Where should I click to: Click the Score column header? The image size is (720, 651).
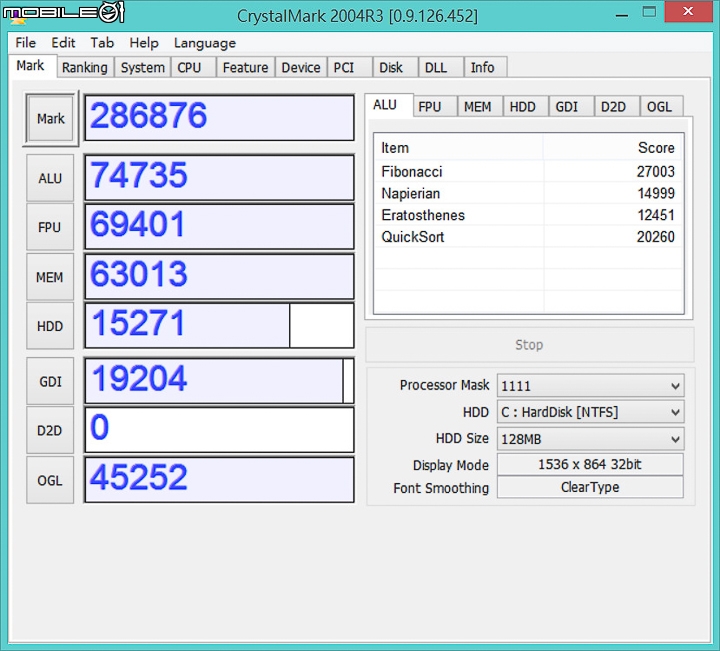[x=613, y=148]
